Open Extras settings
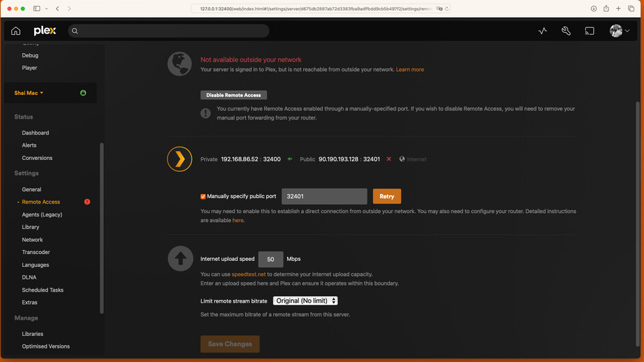The width and height of the screenshot is (644, 362). tap(29, 303)
